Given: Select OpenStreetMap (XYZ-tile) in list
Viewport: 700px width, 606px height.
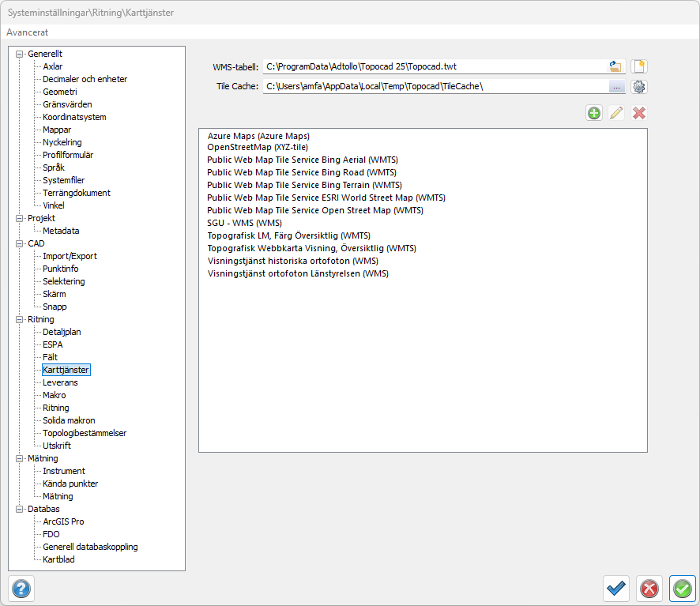Looking at the screenshot, I should (257, 147).
